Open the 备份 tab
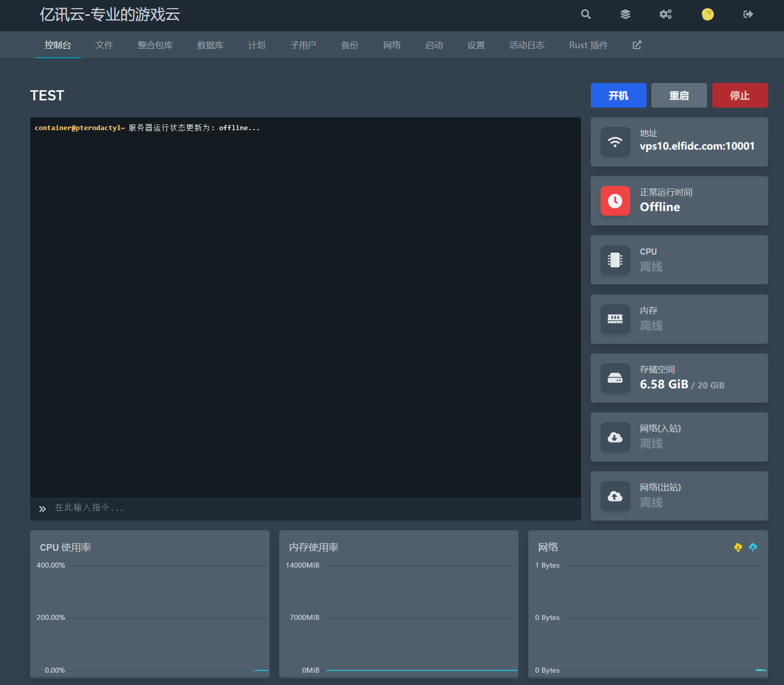 tap(350, 45)
